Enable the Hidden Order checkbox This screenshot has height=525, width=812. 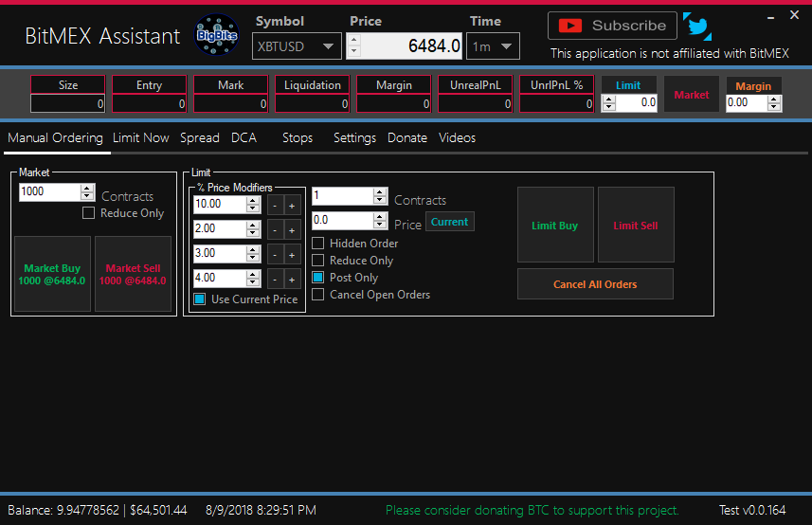click(318, 243)
